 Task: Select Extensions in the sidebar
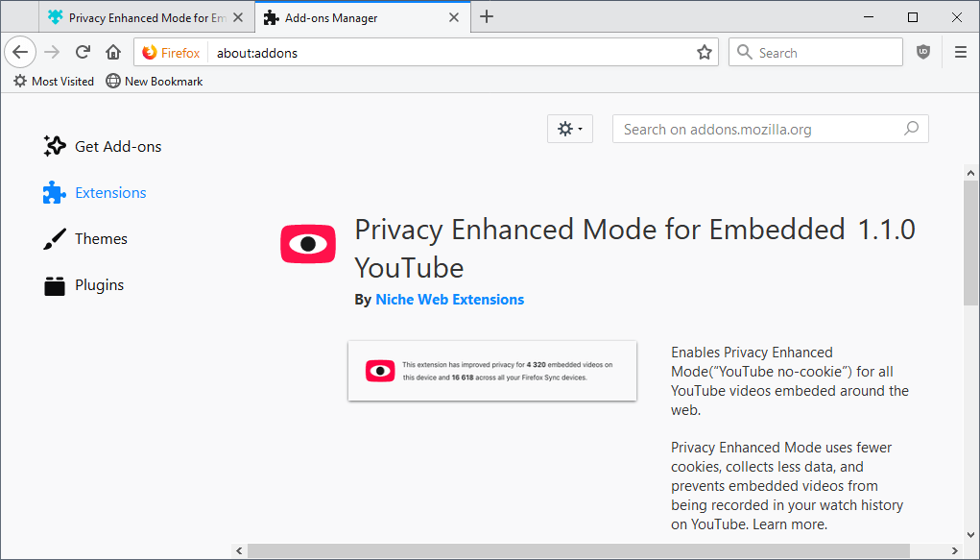(x=95, y=193)
